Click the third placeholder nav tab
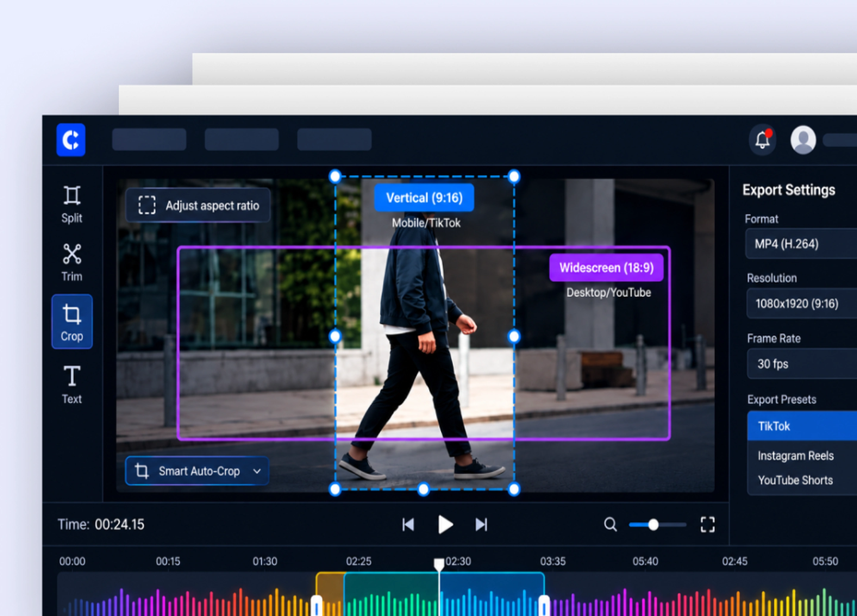This screenshot has height=616, width=857. tap(334, 140)
